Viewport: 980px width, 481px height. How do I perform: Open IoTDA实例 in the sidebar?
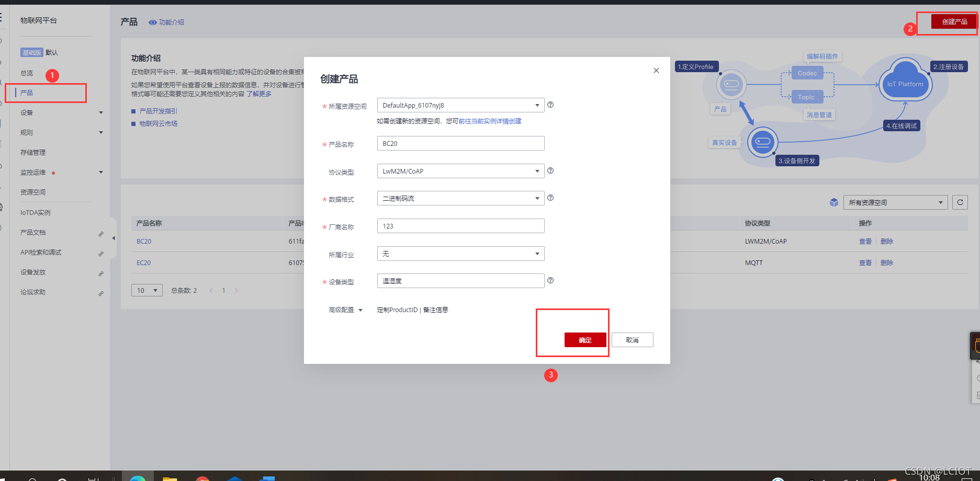tap(36, 212)
